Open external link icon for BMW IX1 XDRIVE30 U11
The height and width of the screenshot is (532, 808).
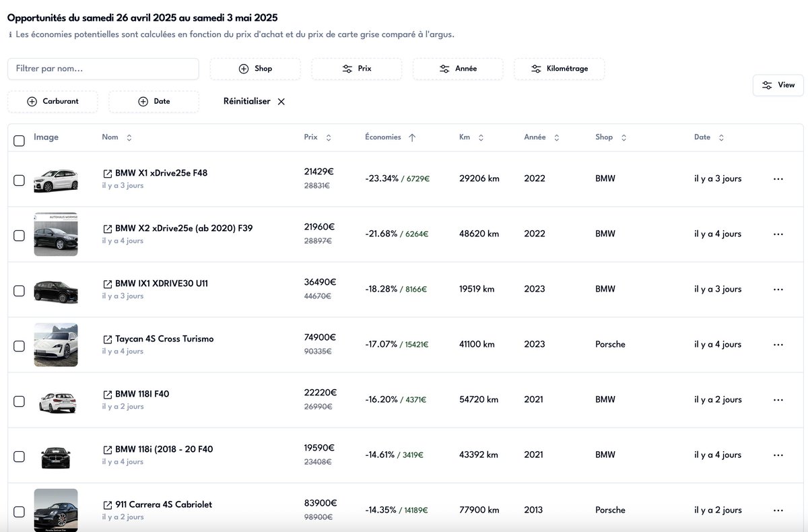click(x=107, y=284)
